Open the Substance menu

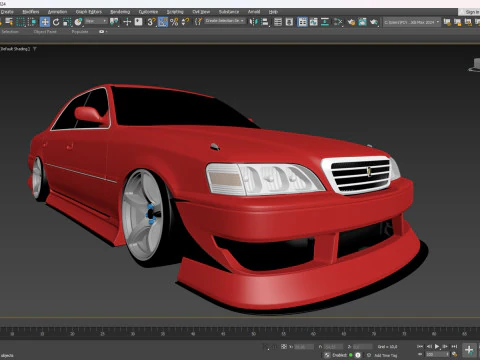(229, 12)
